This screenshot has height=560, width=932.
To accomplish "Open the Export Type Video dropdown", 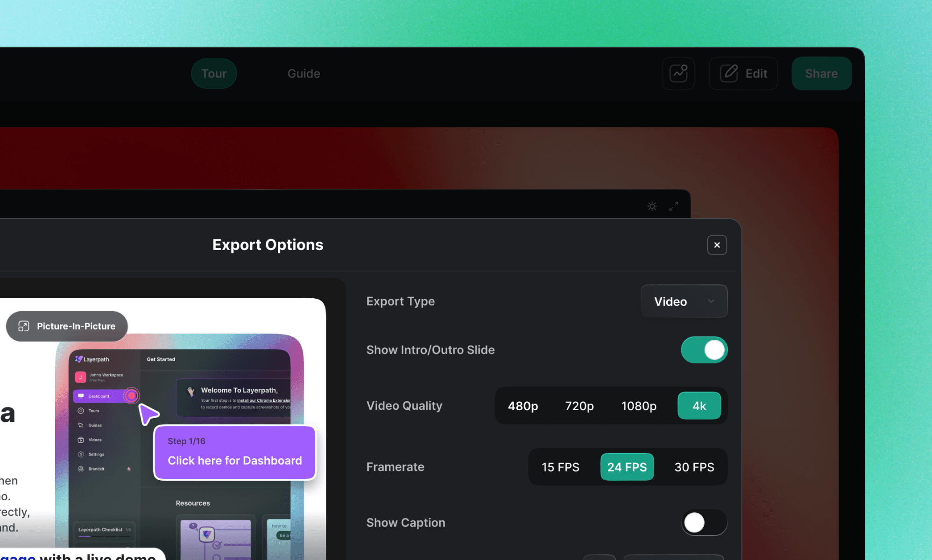I will coord(684,301).
